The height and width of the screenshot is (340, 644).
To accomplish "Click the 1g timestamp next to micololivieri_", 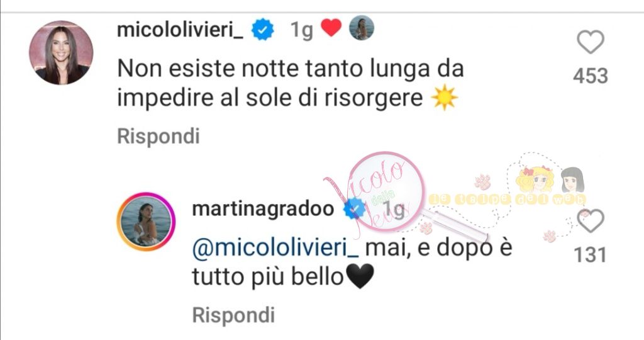I will click(302, 30).
